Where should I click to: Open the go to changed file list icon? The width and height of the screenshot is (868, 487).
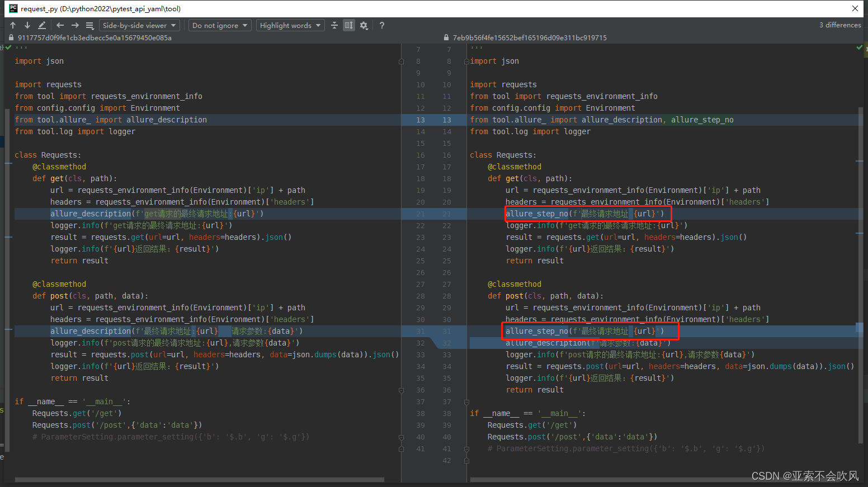[x=89, y=25]
